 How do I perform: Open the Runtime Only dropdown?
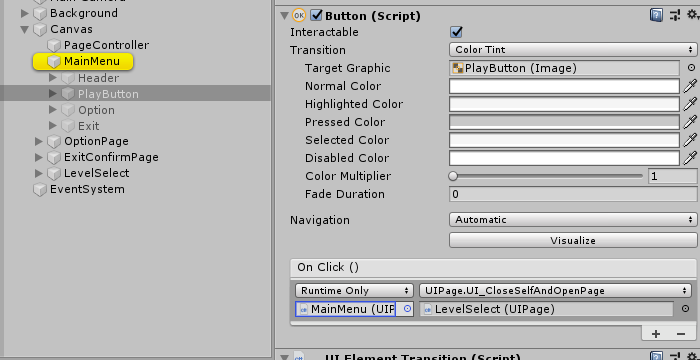point(354,291)
